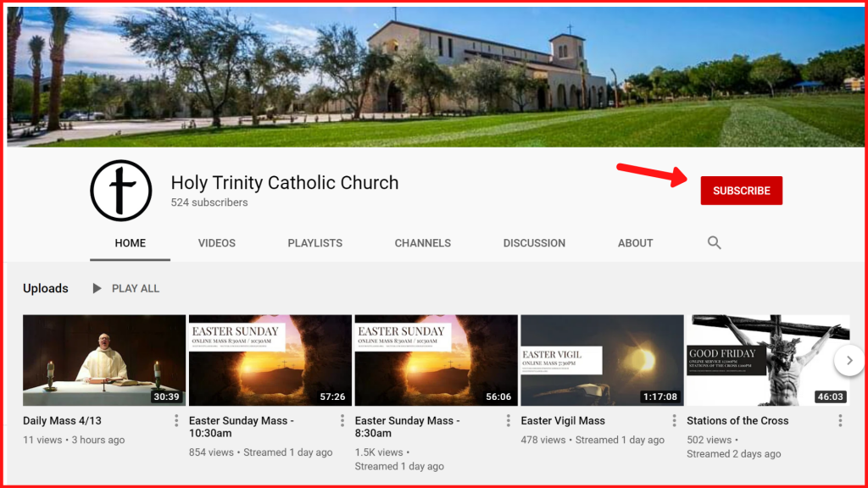Image resolution: width=868 pixels, height=488 pixels.
Task: Open the Easter Vigil Mass video title link
Action: pyautogui.click(x=562, y=420)
